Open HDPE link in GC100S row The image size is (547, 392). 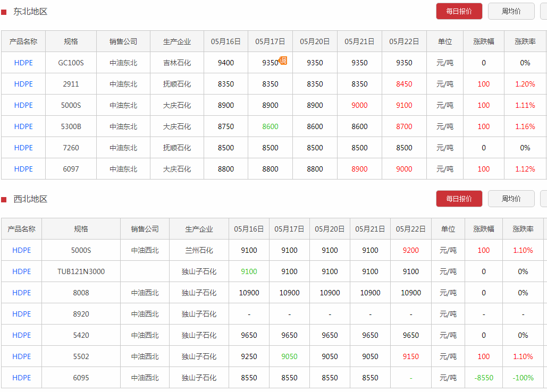(23, 63)
